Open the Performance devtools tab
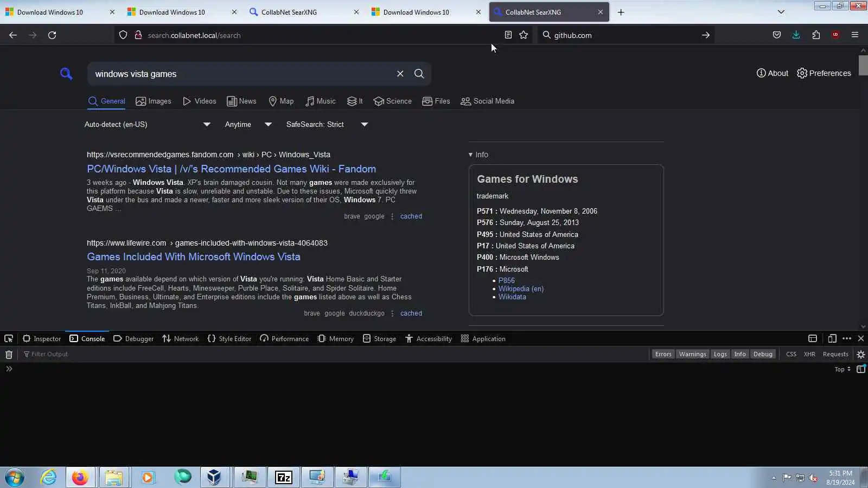The image size is (868, 488). coord(284,339)
